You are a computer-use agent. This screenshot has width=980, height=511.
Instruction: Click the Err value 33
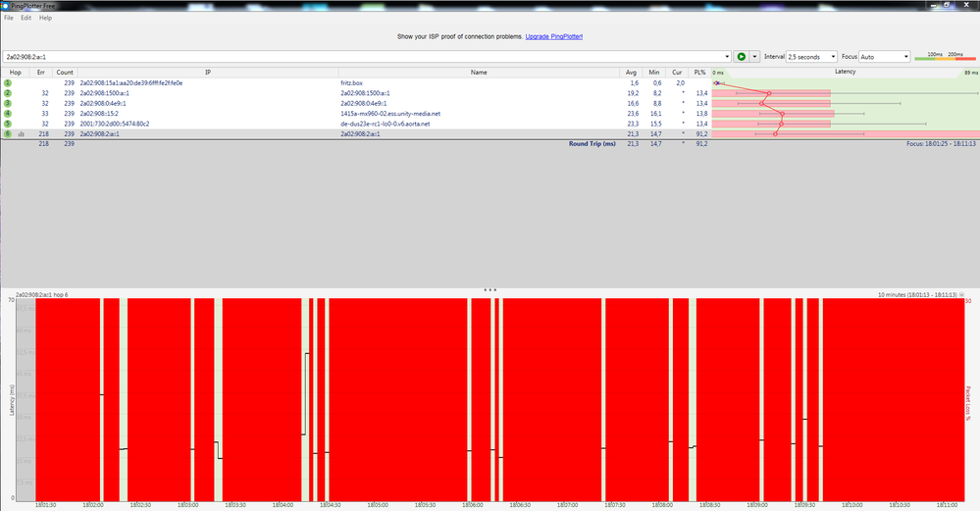(45, 114)
